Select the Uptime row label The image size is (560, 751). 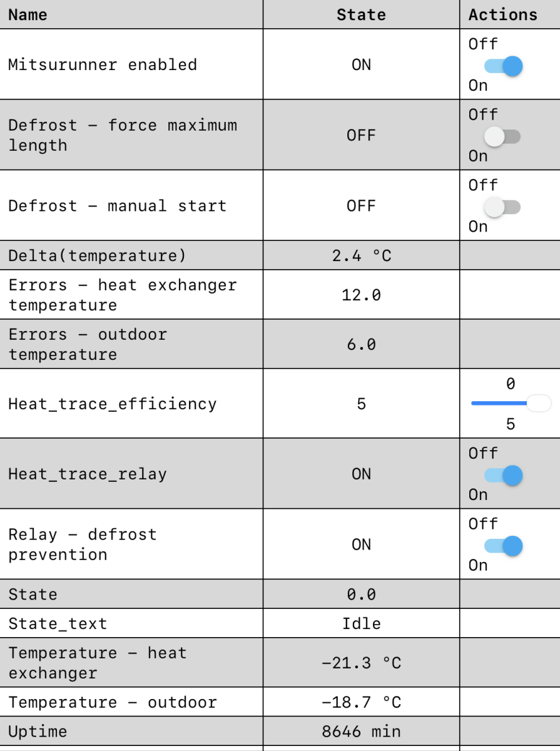click(x=38, y=731)
